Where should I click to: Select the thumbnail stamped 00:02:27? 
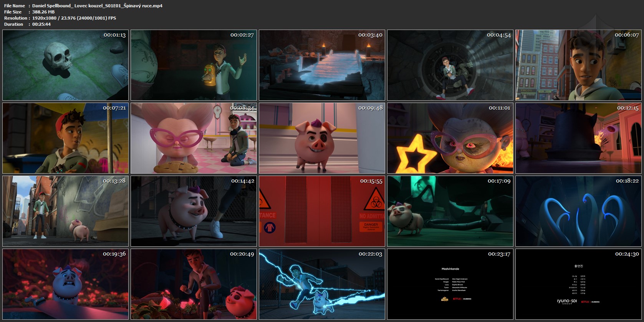(194, 65)
